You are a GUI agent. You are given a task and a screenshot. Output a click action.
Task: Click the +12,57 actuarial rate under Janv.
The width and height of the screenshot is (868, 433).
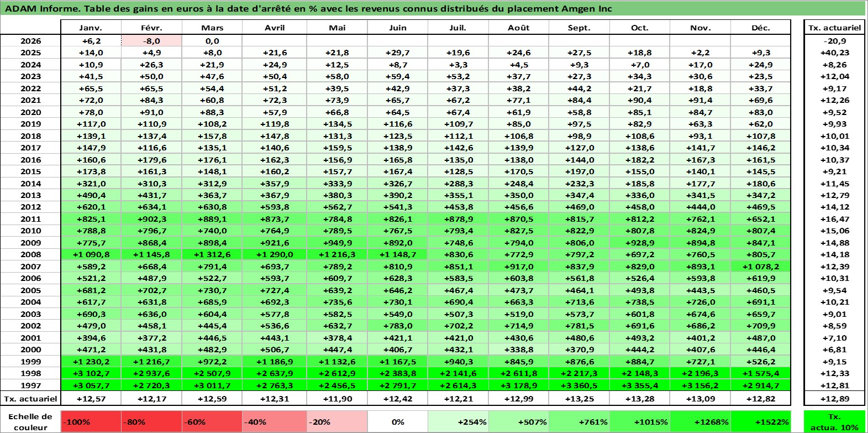pyautogui.click(x=91, y=399)
